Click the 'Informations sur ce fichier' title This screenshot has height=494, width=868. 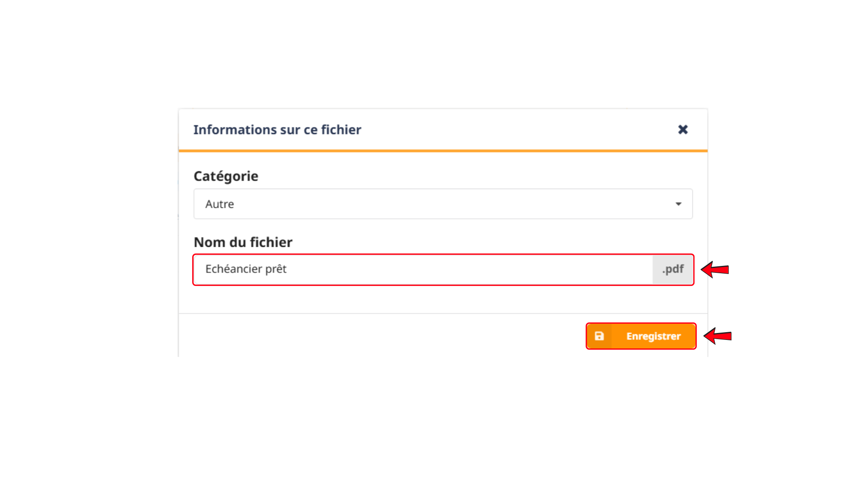[277, 130]
